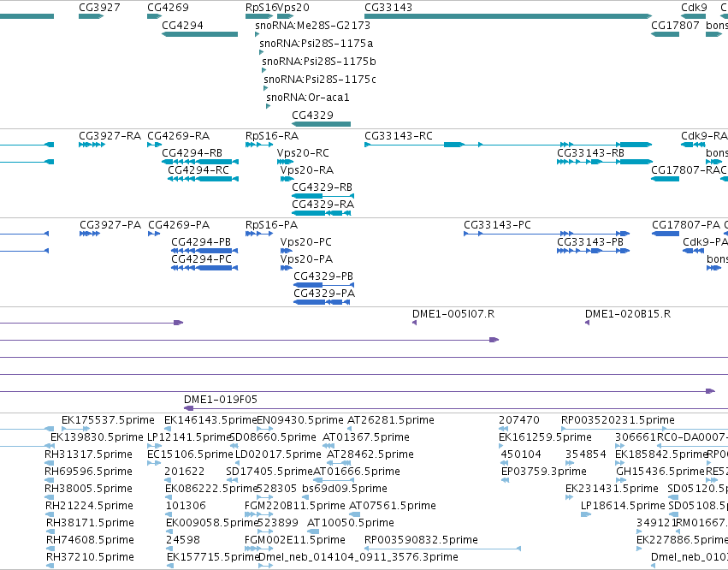Select snoRNA:Psi28S-1175c label
This screenshot has height=570, width=728.
[320, 80]
